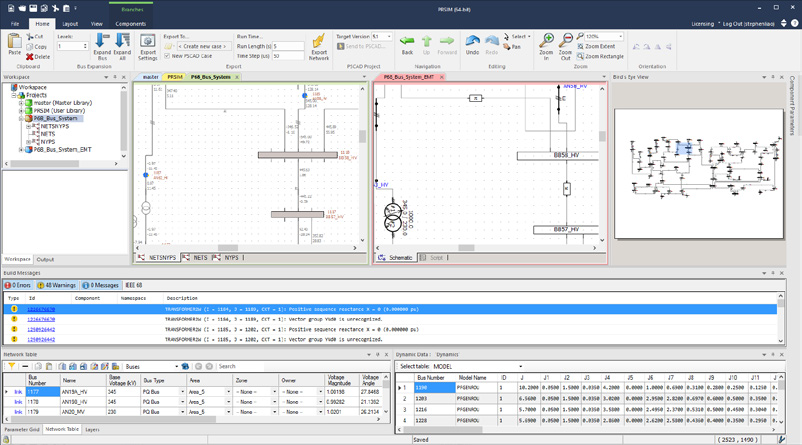Open the Buses table type dropdown
Image resolution: width=802 pixels, height=445 pixels.
pyautogui.click(x=151, y=366)
